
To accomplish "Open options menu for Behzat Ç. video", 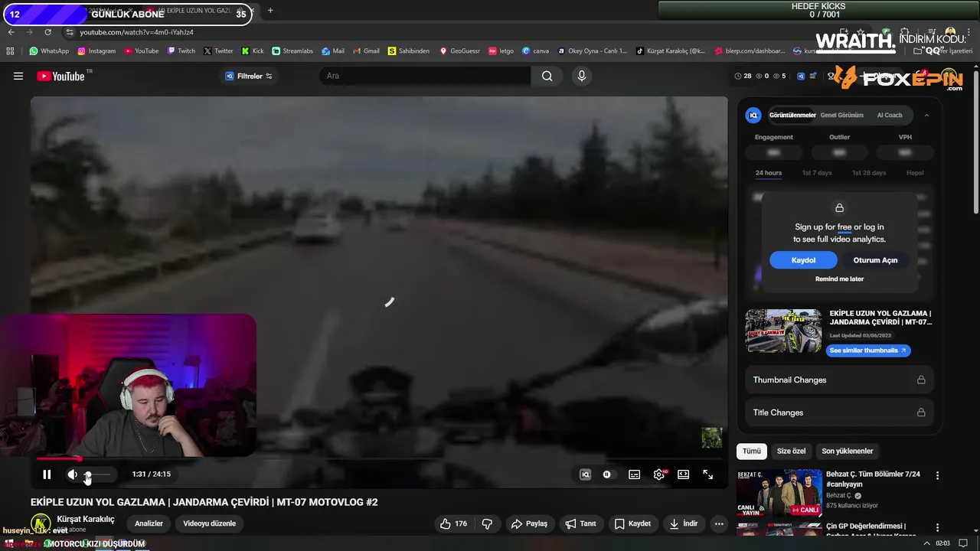I will tap(937, 475).
